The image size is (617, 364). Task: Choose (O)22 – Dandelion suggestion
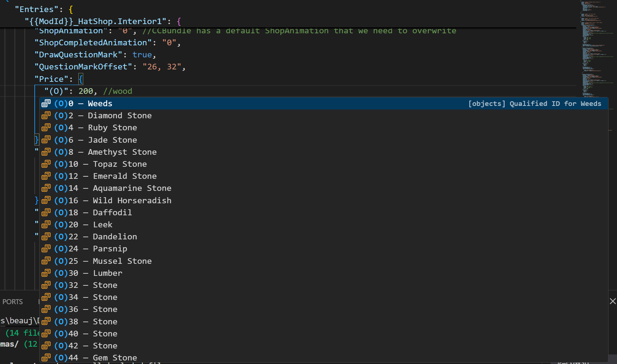pos(324,237)
